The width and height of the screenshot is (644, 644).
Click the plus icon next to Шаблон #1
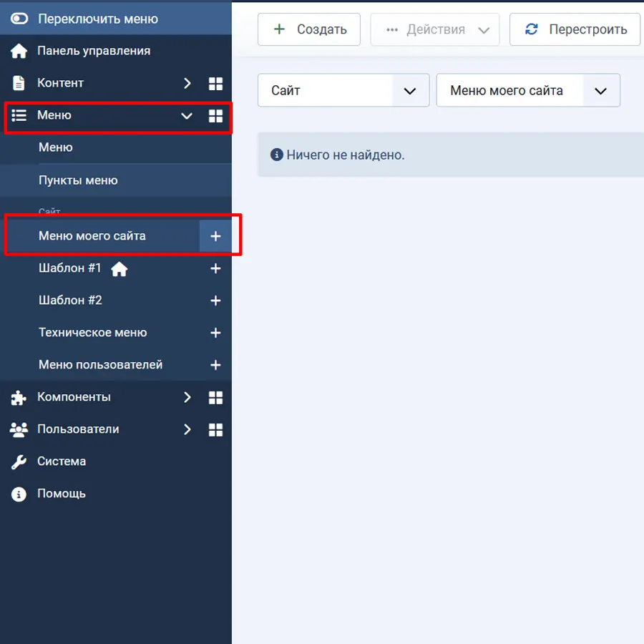point(215,268)
